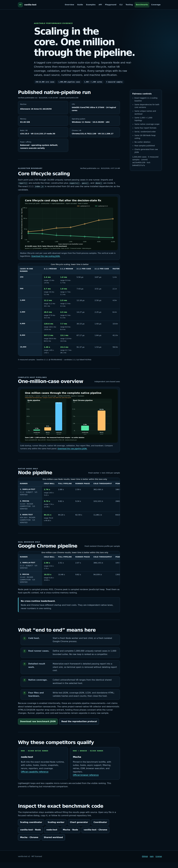Viewport: 178px width, 868px height.
Task: Follow the Download the raw scaling JSON link
Action: tap(46, 256)
